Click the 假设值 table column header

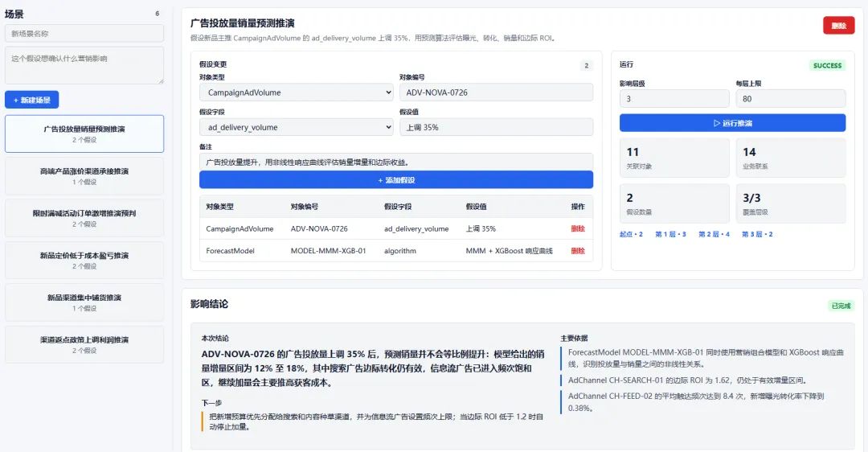(x=476, y=207)
